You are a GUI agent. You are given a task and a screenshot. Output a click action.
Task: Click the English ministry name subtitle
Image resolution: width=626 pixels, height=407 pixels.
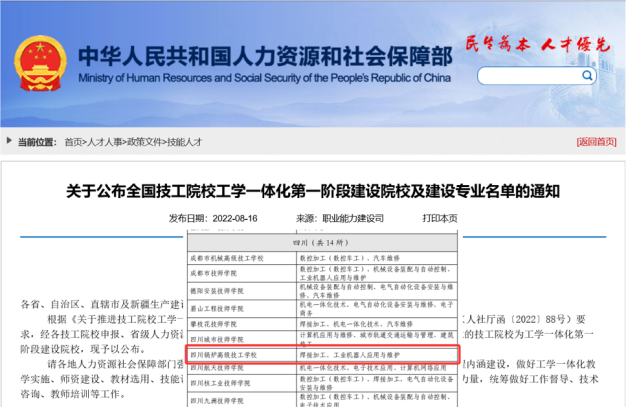(x=265, y=78)
